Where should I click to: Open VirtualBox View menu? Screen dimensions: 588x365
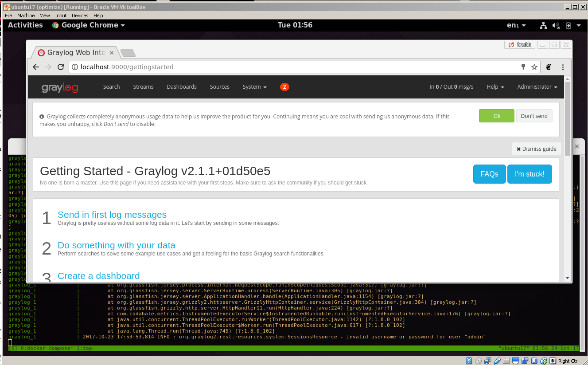pyautogui.click(x=45, y=16)
